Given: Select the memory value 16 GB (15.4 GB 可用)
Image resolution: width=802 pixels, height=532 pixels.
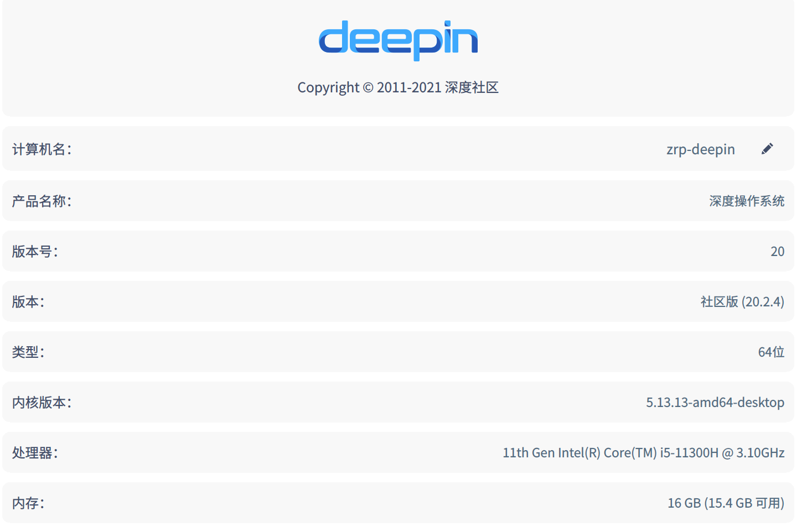Looking at the screenshot, I should click(726, 503).
